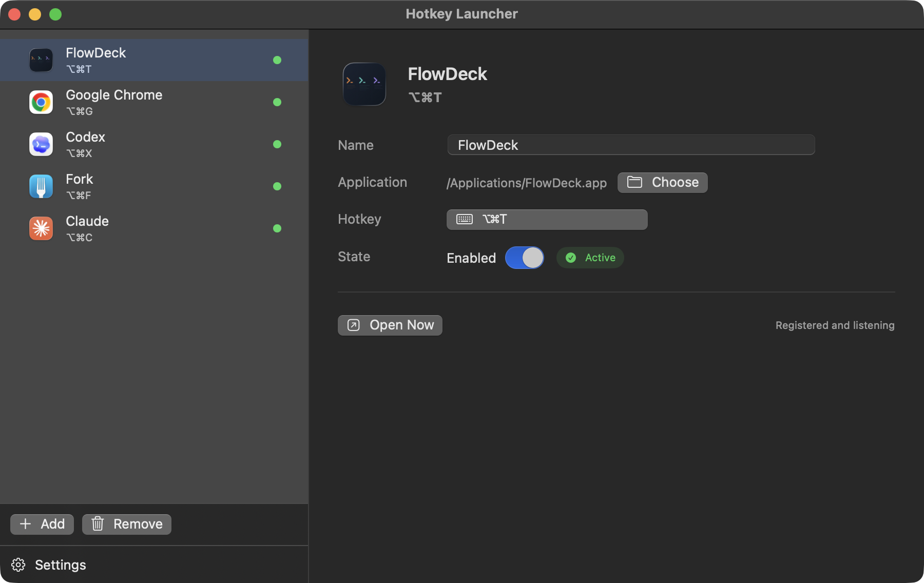The height and width of the screenshot is (583, 924).
Task: Click the ⌥⌘G shortcut under Google Chrome
Action: click(x=80, y=111)
